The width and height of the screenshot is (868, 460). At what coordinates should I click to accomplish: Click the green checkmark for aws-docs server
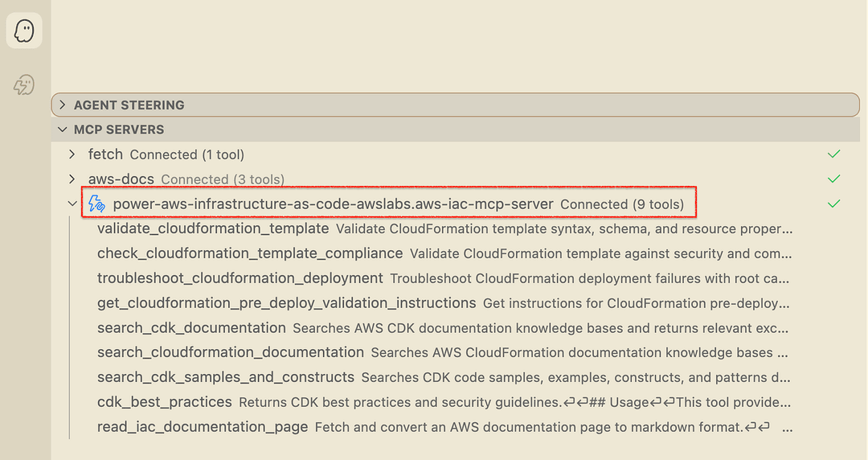point(833,179)
